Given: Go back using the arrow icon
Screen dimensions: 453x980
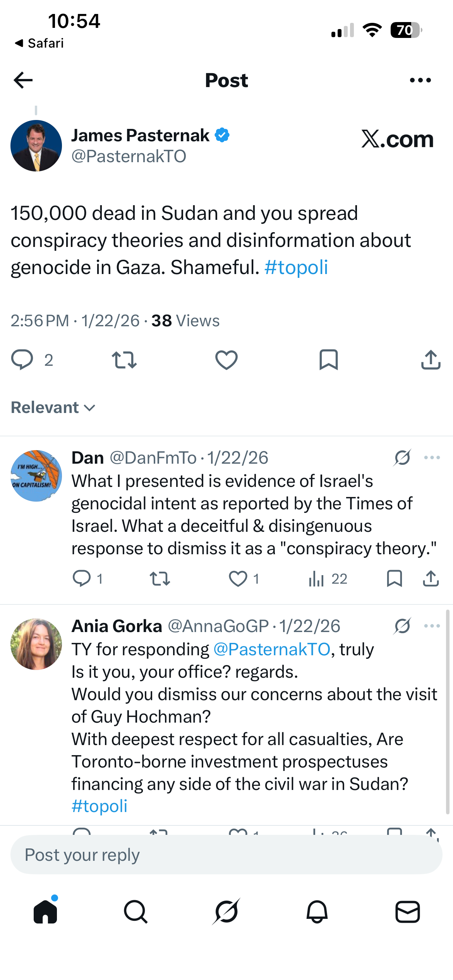Looking at the screenshot, I should 23,80.
